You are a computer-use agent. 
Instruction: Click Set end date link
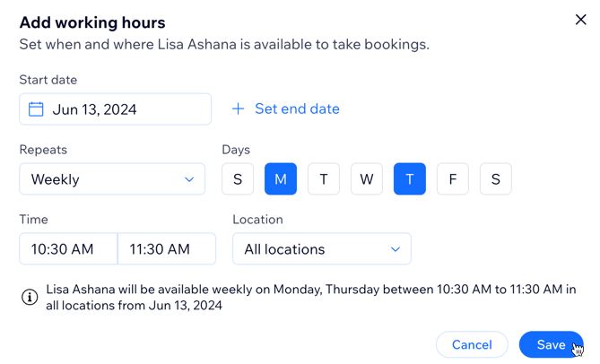point(297,109)
